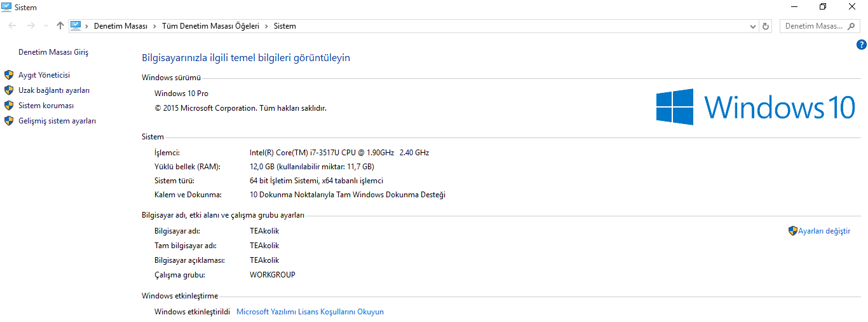This screenshot has height=322, width=868.
Task: Click the Windows 10 Pro edition text
Action: [181, 94]
